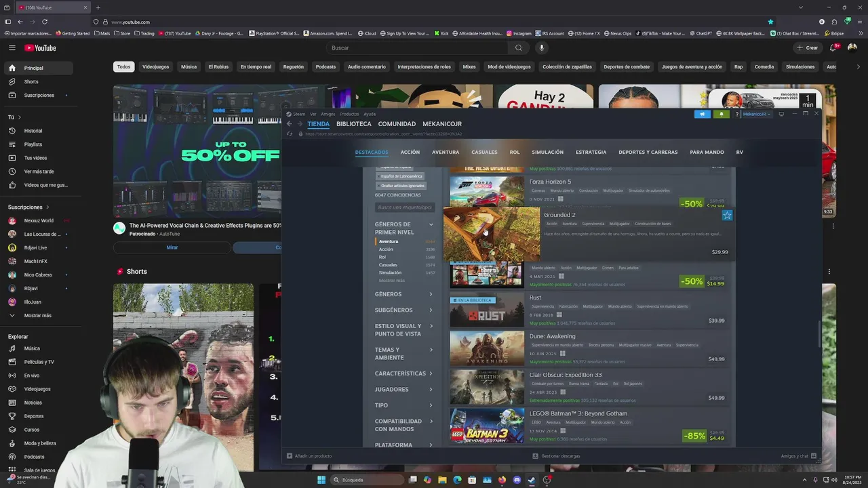Reload the Steam store page

(x=290, y=134)
